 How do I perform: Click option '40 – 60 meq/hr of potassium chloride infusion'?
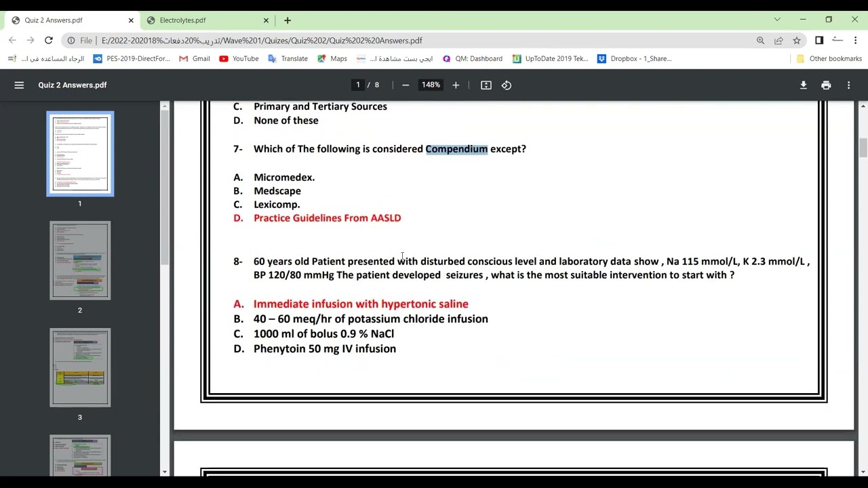[x=371, y=319]
